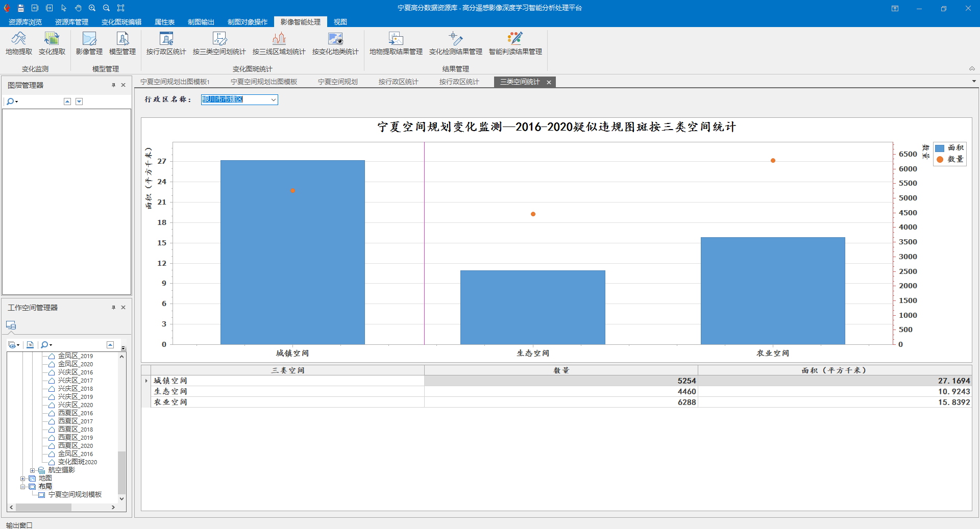Select the 兴庆区_2018 layer in tree

[75, 389]
